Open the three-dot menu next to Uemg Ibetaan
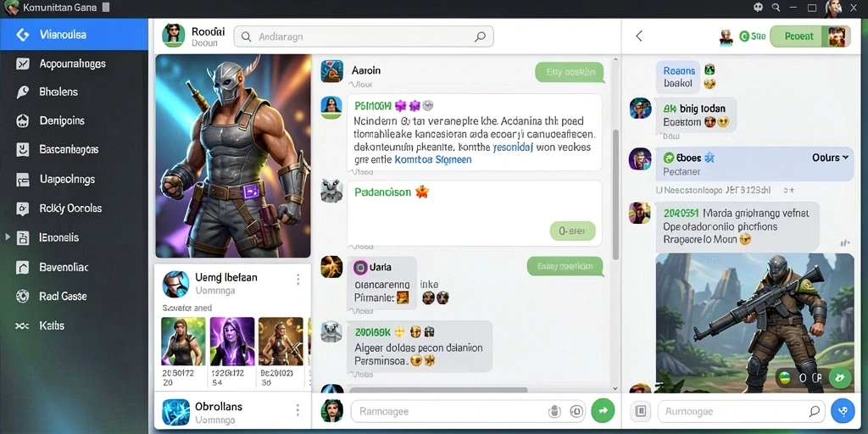Screen dimensions: 868x434 coord(298,280)
